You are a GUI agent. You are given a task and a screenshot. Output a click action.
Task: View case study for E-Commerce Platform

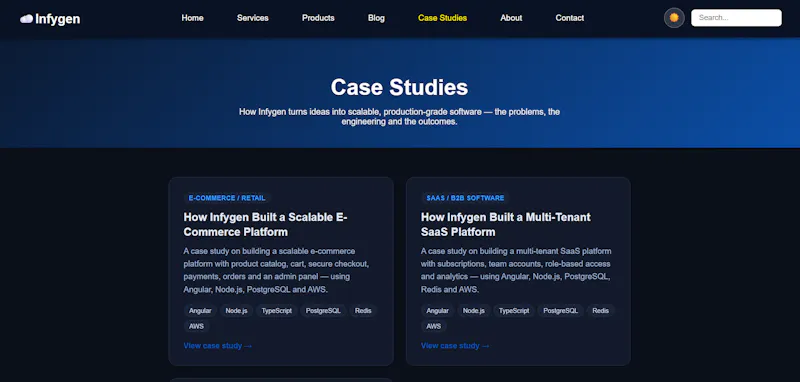tap(218, 346)
